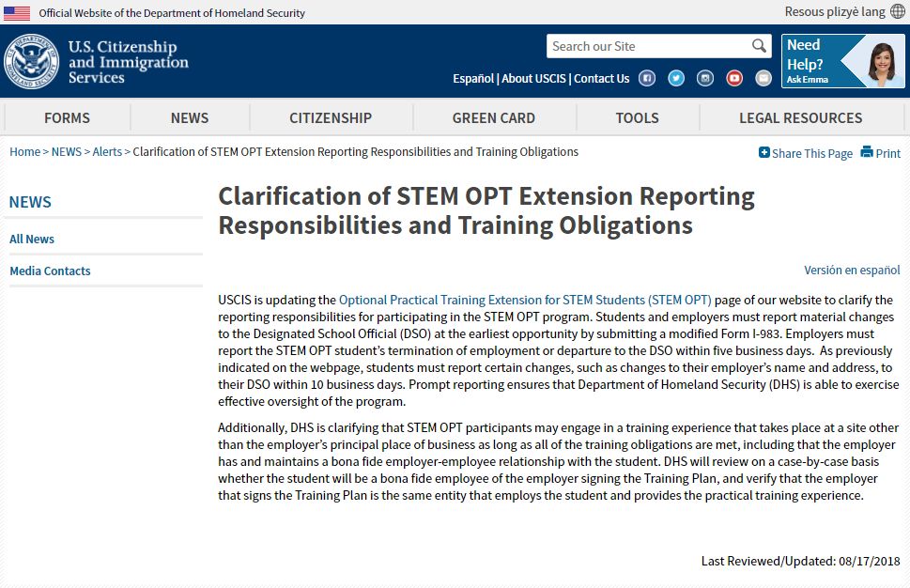910x588 pixels.
Task: Open the USCIS Twitter icon
Action: click(x=676, y=79)
